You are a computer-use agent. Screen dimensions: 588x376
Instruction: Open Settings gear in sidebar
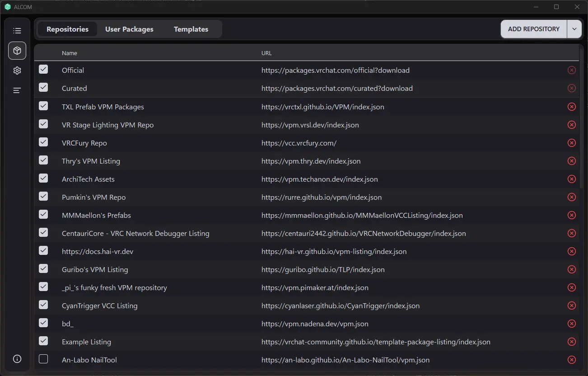point(17,70)
